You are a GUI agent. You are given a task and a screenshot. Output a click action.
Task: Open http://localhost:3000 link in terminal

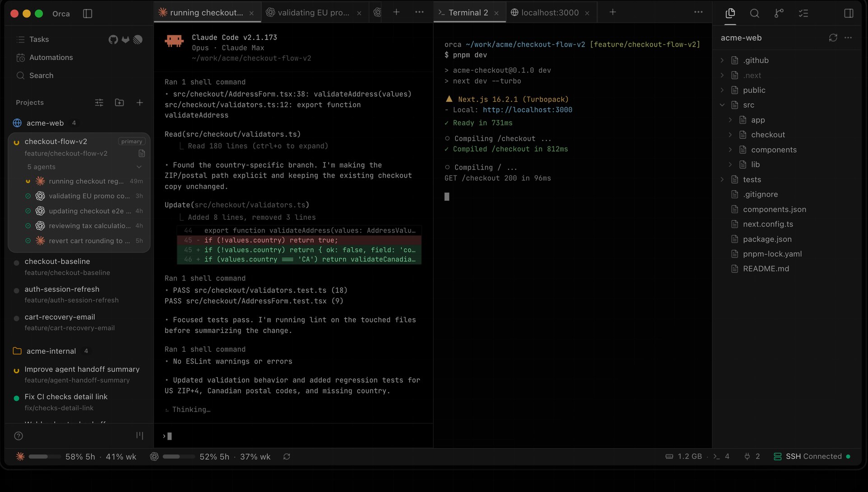(528, 110)
